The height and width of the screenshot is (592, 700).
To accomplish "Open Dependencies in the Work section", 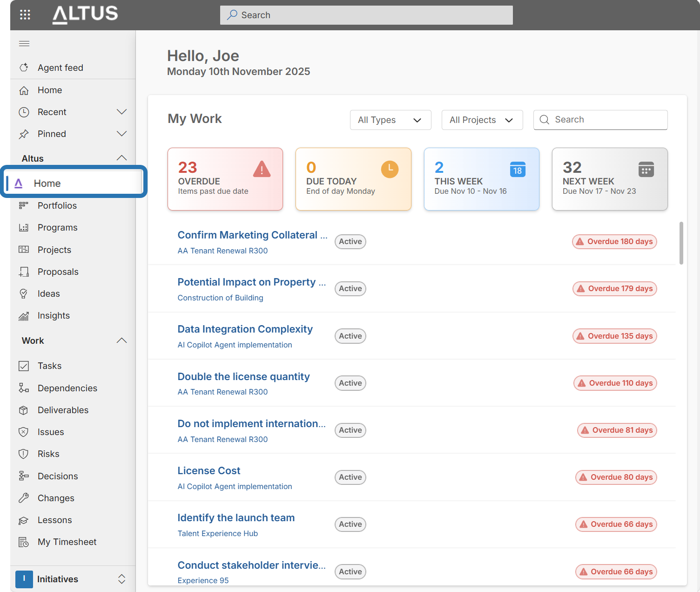I will [67, 388].
